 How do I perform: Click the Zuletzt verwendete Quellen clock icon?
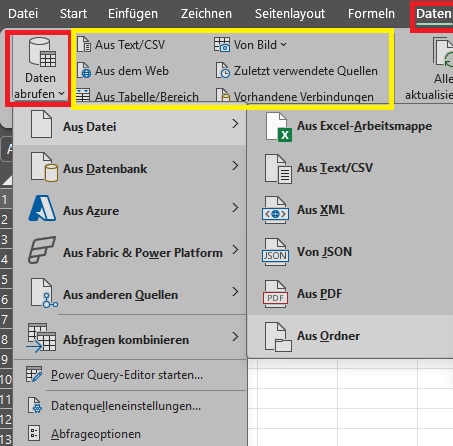pyautogui.click(x=223, y=70)
